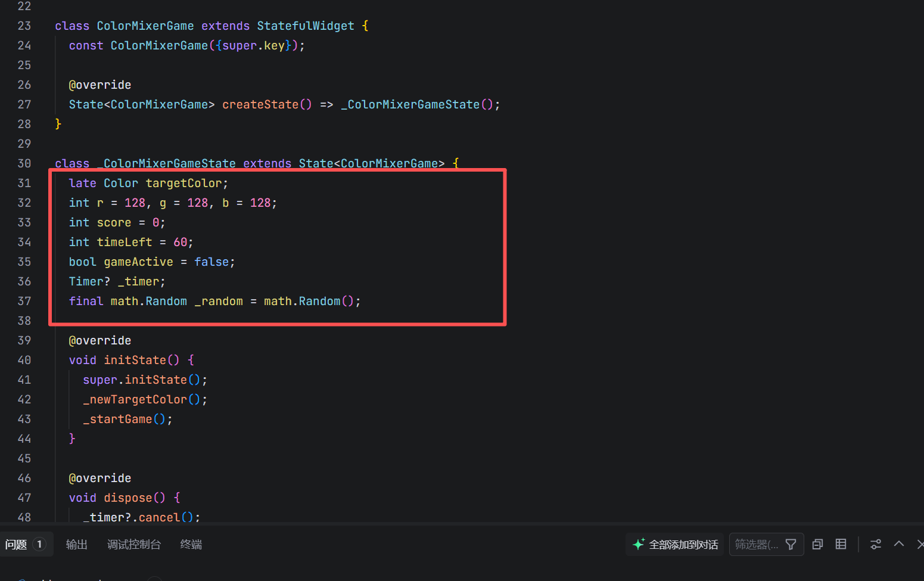Click @override on line 46
This screenshot has height=581, width=924.
coord(100,479)
